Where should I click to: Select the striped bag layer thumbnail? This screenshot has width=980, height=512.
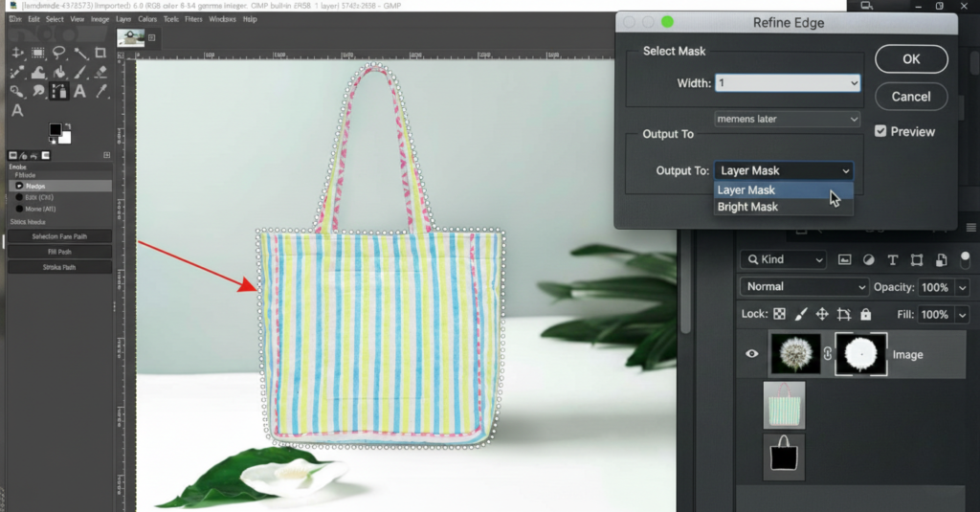click(x=784, y=405)
